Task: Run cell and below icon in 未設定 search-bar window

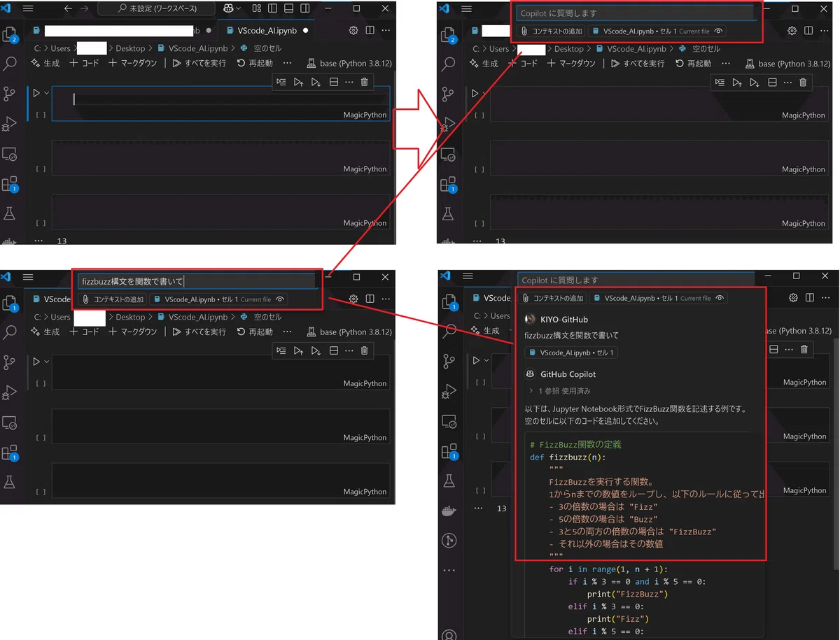Action: coord(316,82)
